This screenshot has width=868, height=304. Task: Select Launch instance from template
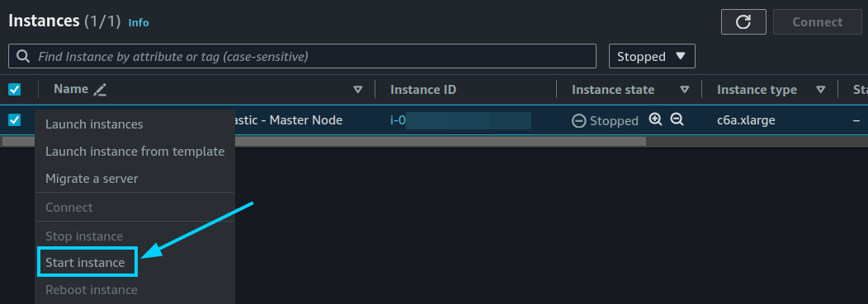coord(135,152)
